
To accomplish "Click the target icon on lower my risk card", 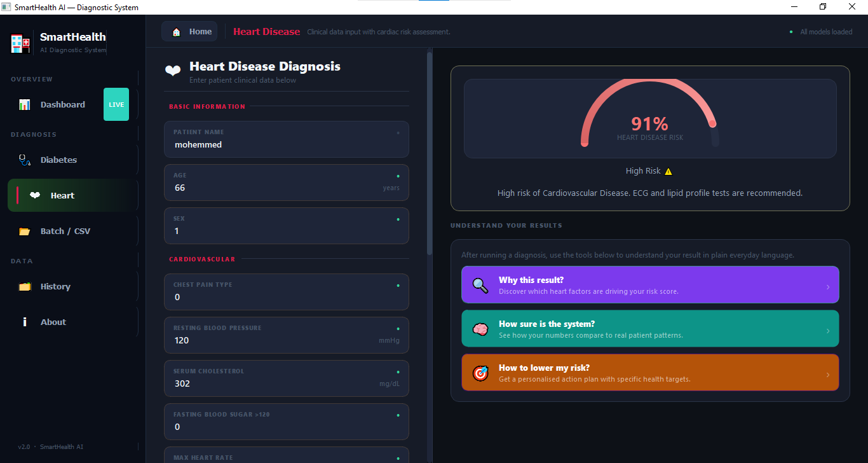I will (480, 373).
